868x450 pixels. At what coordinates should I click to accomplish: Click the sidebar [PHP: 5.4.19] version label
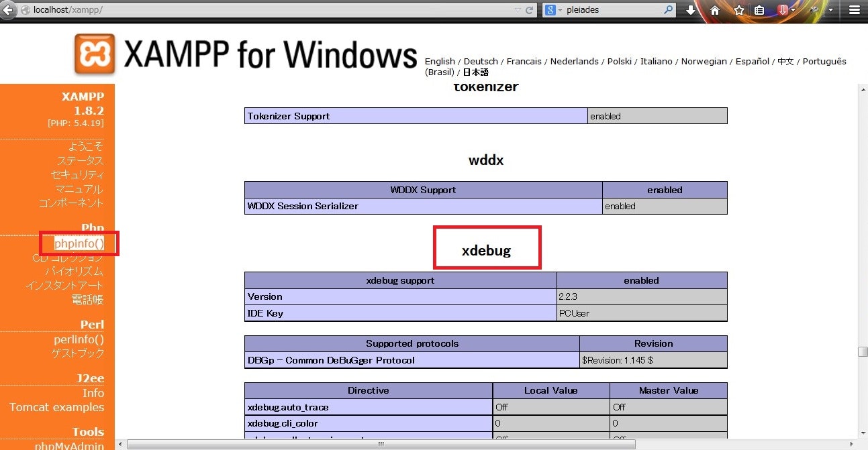tap(76, 123)
